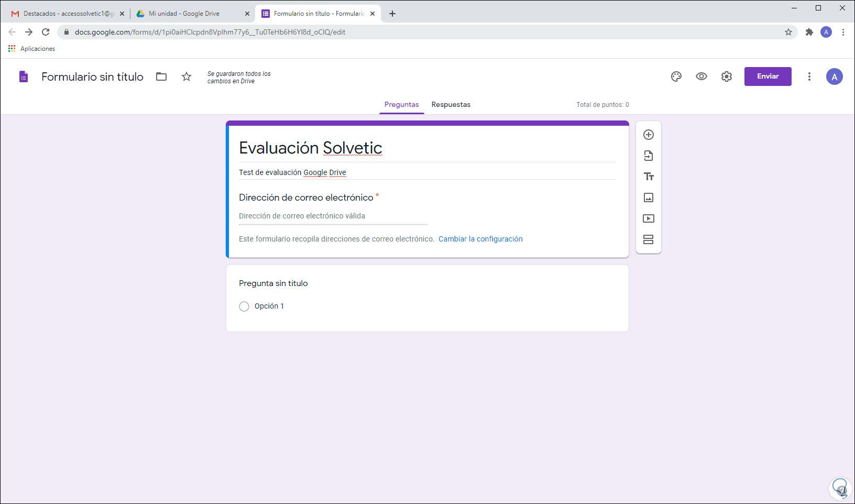Close the Mi unidad Google Drive tab
This screenshot has height=504, width=855.
pyautogui.click(x=247, y=14)
